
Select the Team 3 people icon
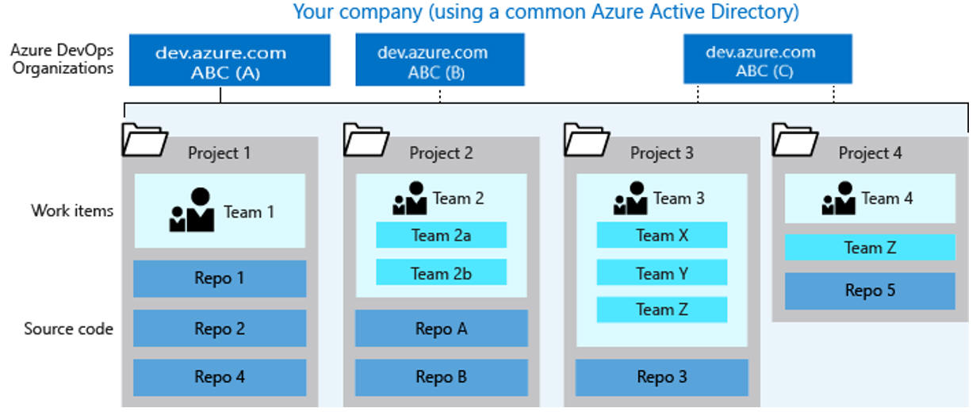[x=630, y=198]
